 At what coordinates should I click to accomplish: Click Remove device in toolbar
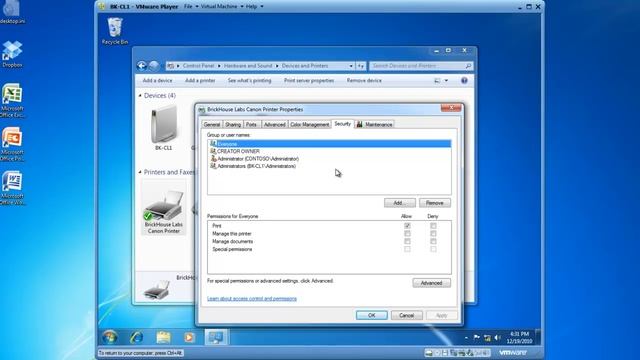(x=364, y=80)
